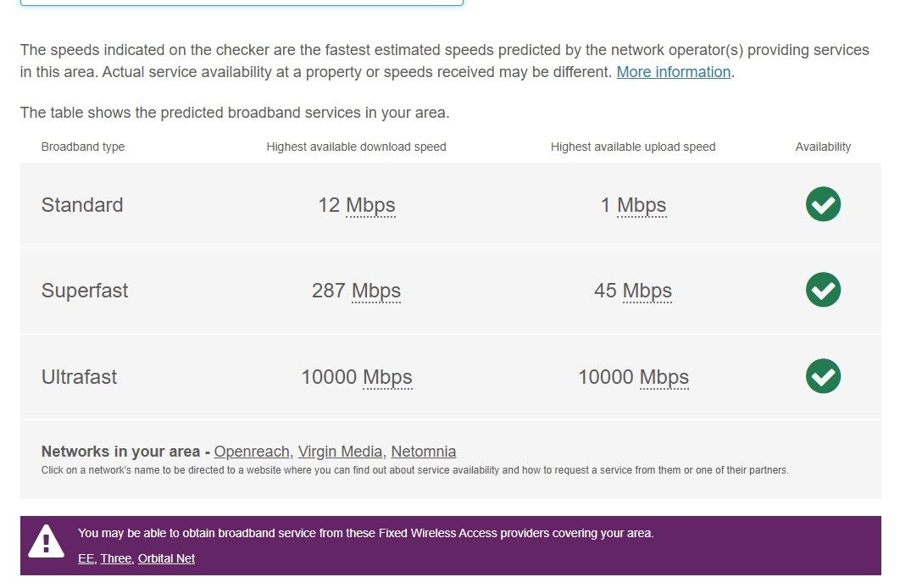
Task: Select the EE wireless provider link
Action: 86,558
